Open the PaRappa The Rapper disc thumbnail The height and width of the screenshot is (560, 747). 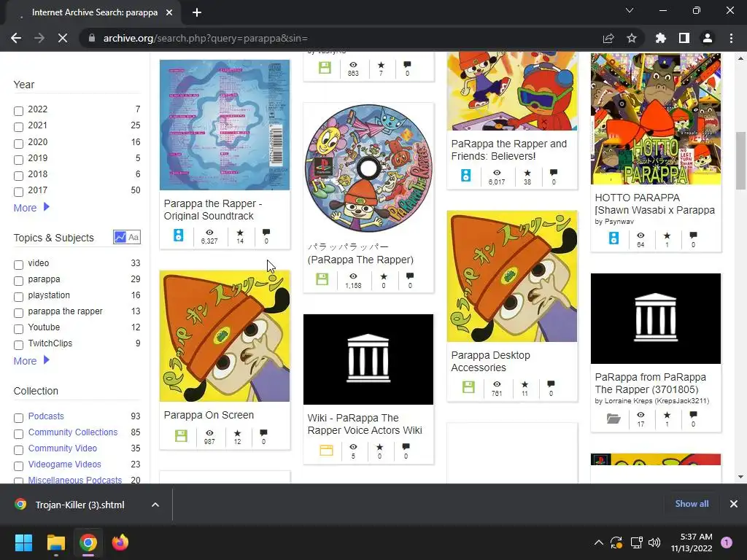[x=368, y=168]
